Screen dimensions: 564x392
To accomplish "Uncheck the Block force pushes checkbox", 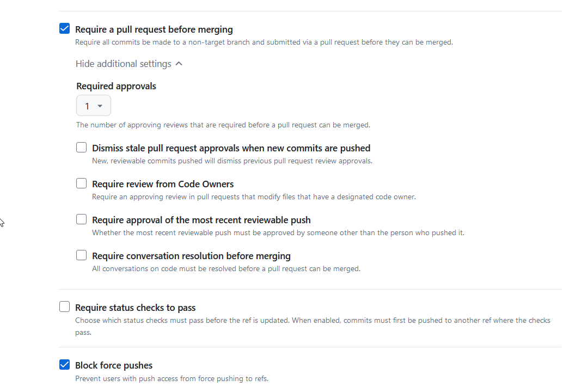I will (65, 365).
